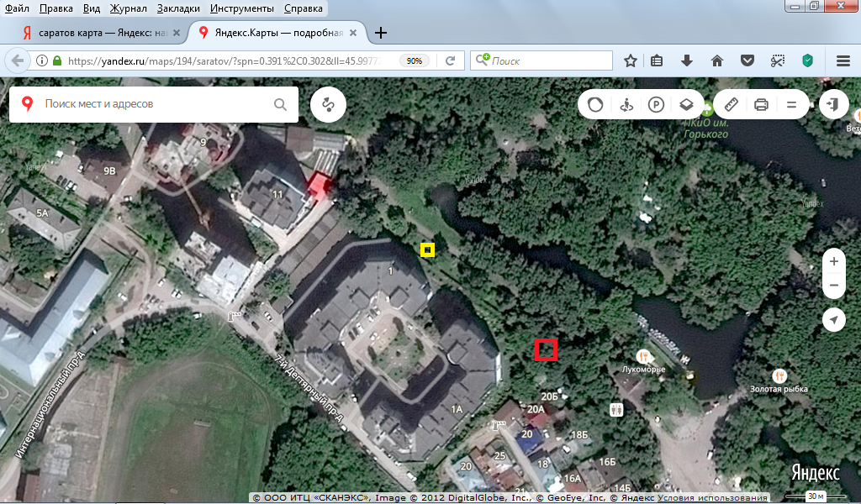Click the screenshot scissors toolbar icon

[777, 60]
